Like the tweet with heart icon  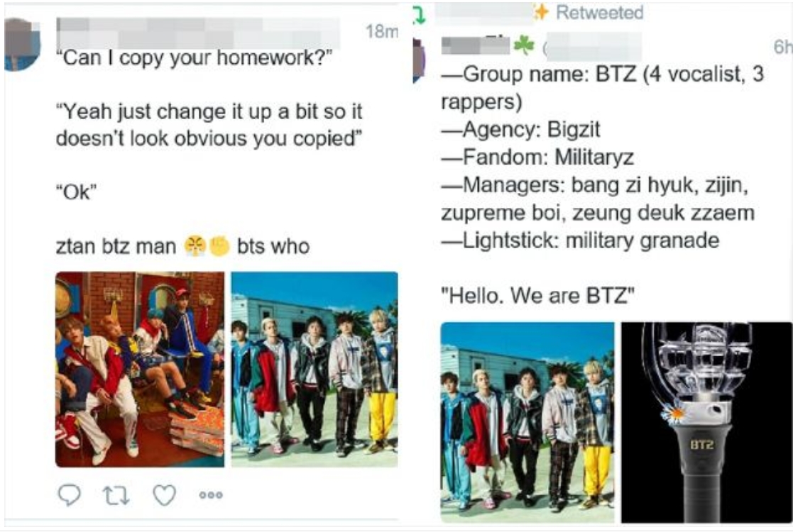pos(165,495)
